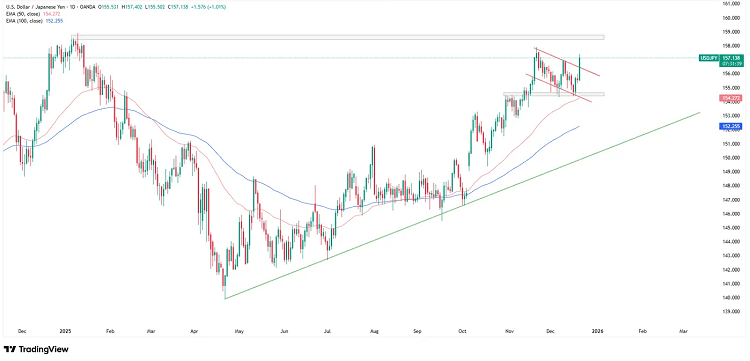Click the May label on the time axis
Image resolution: width=750 pixels, height=361 pixels.
click(240, 330)
